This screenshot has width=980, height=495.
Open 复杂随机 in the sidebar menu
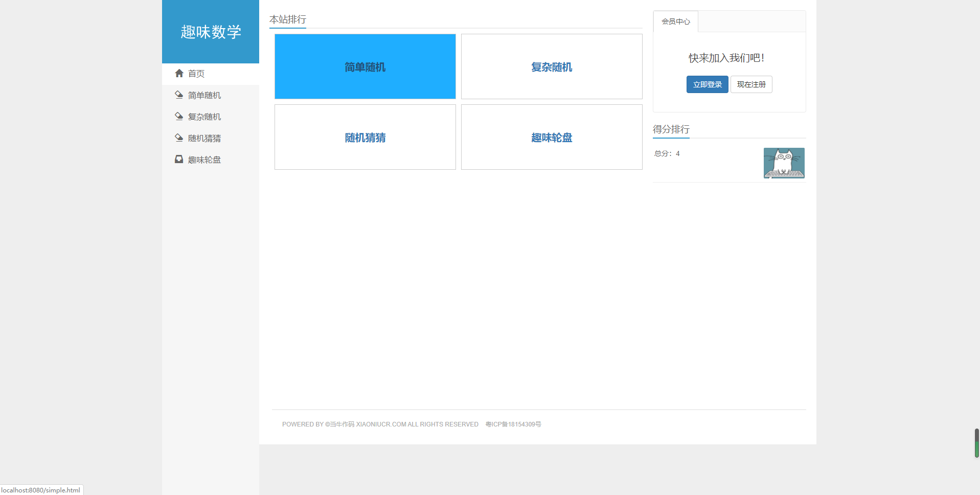click(211, 117)
